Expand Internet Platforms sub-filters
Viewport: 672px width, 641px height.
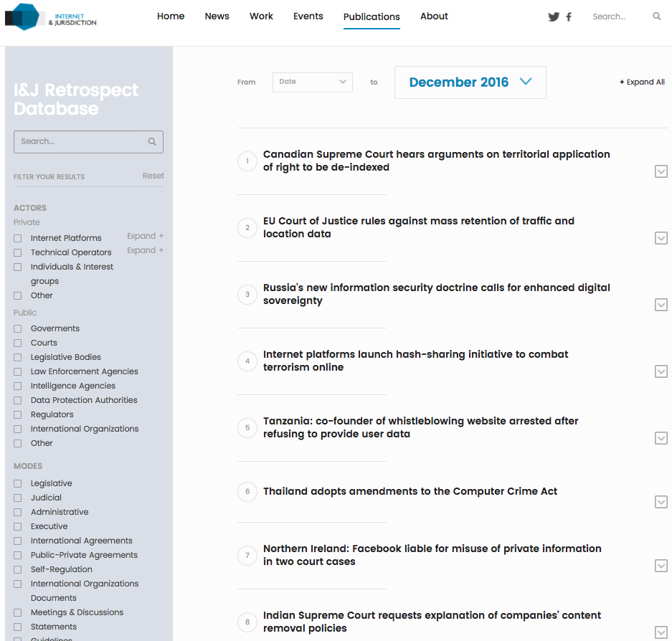(146, 236)
